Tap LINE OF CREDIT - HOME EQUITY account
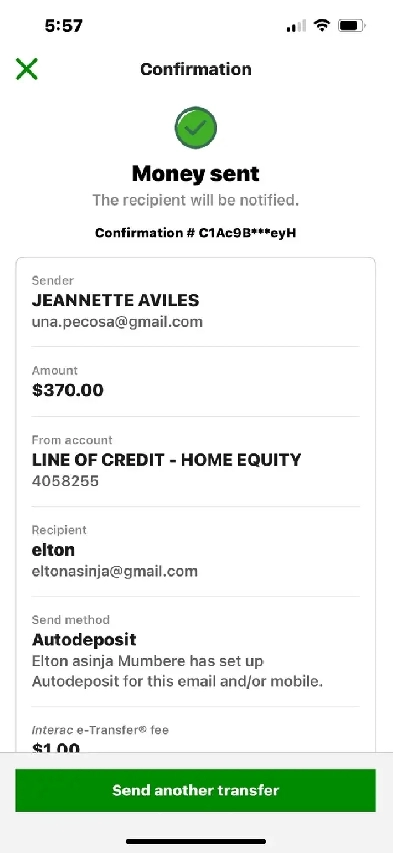 [x=167, y=460]
